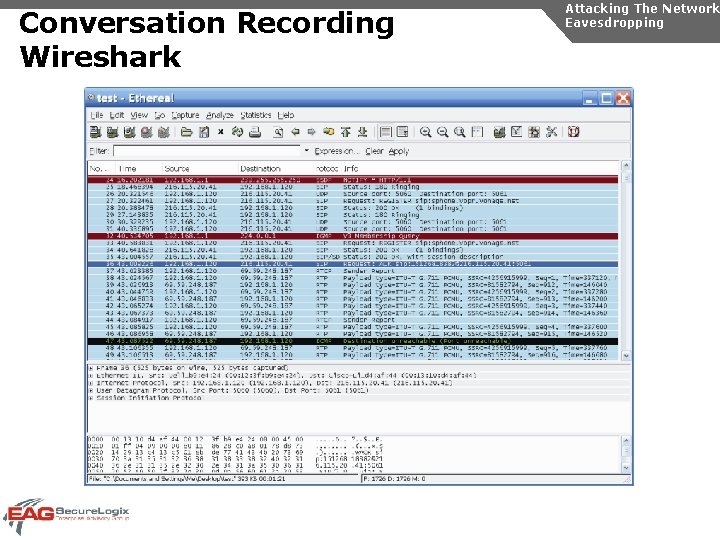The image size is (720, 540).
Task: Click the resize all columns icon
Action: [477, 132]
